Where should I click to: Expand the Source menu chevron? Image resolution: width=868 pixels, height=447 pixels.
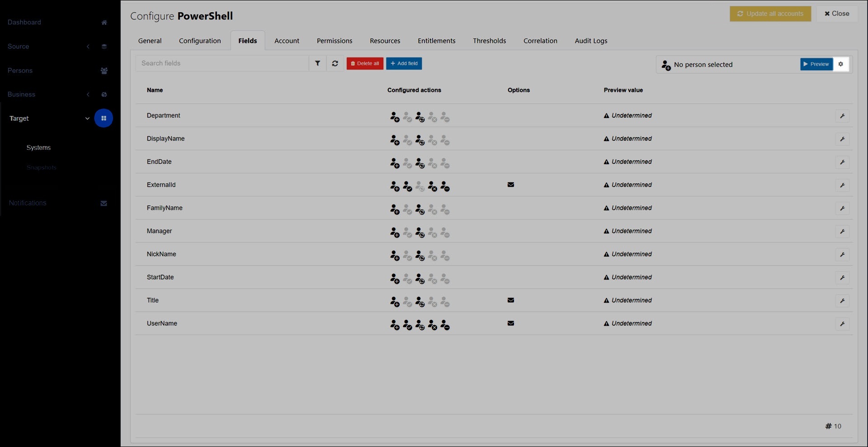point(88,47)
